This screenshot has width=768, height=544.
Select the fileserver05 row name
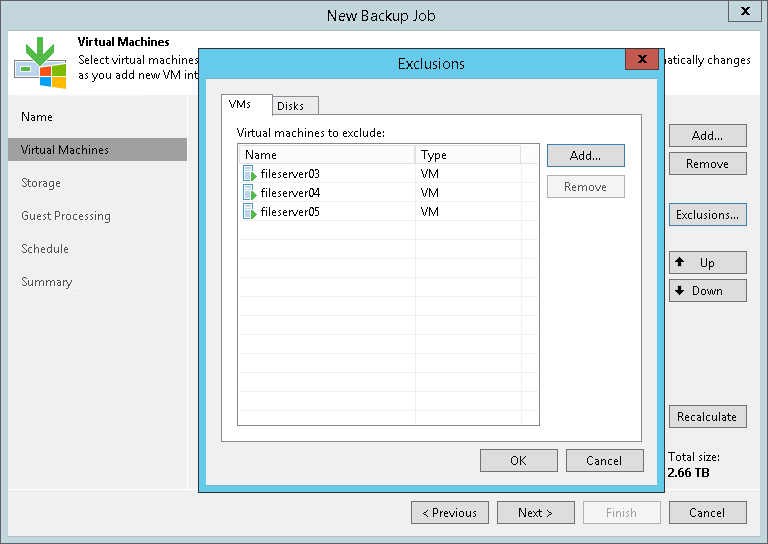click(x=290, y=212)
